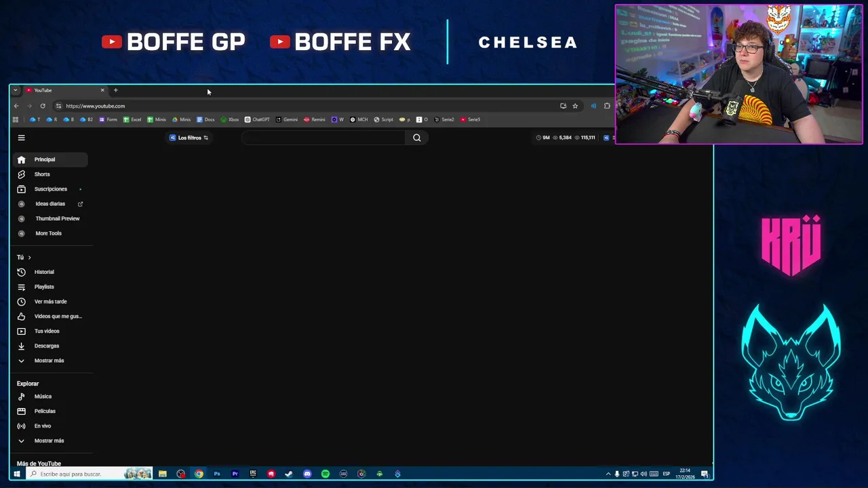This screenshot has height=488, width=868.
Task: Reload the YouTube page
Action: [x=43, y=106]
